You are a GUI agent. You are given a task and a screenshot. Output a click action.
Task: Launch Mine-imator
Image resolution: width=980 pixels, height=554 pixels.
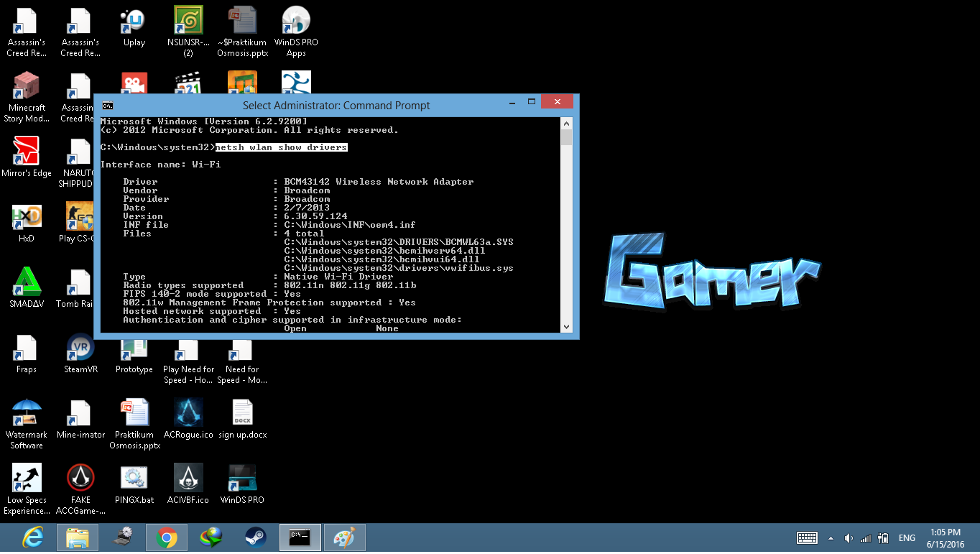point(80,414)
